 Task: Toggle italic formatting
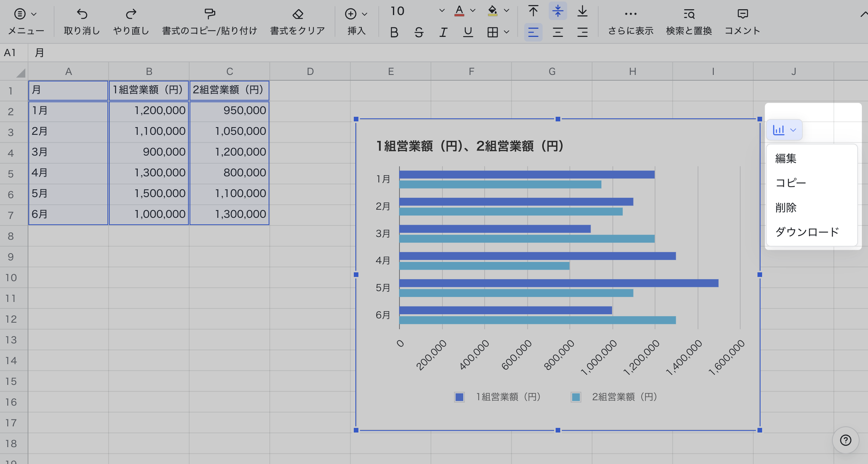coord(443,32)
